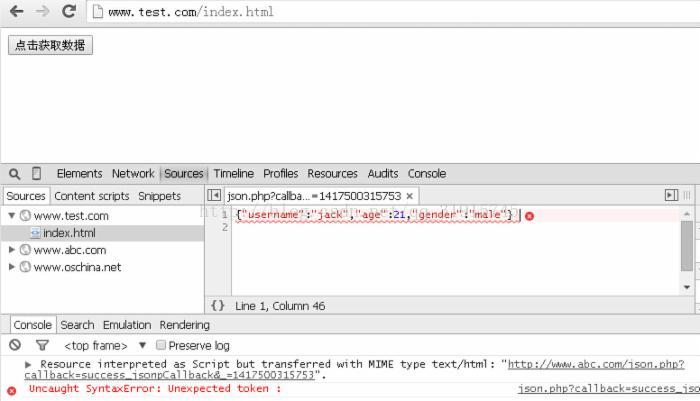Switch to Content scripts navigator tab
Screen dimensions: 700x401
92,196
